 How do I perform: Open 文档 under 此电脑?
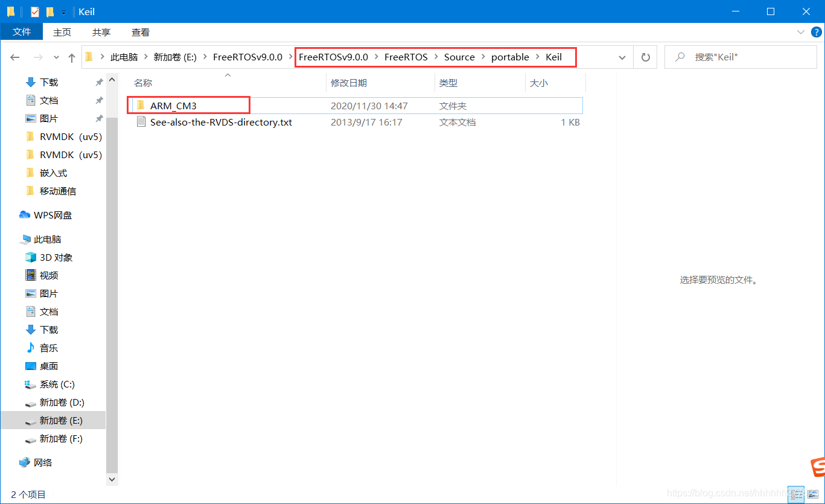[x=49, y=311]
